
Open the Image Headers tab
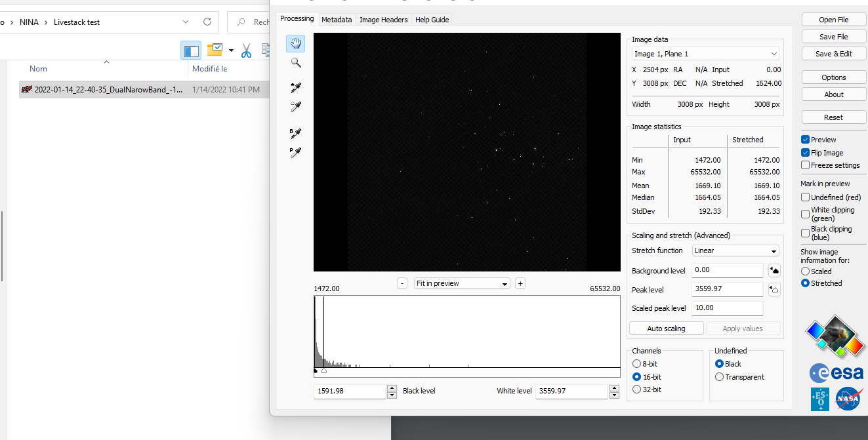383,20
